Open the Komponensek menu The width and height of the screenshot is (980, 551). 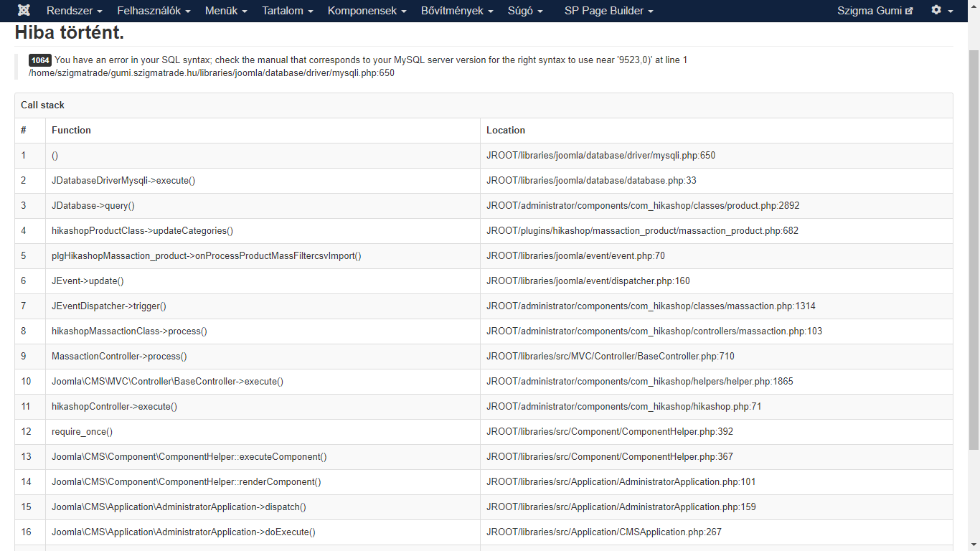click(x=367, y=11)
